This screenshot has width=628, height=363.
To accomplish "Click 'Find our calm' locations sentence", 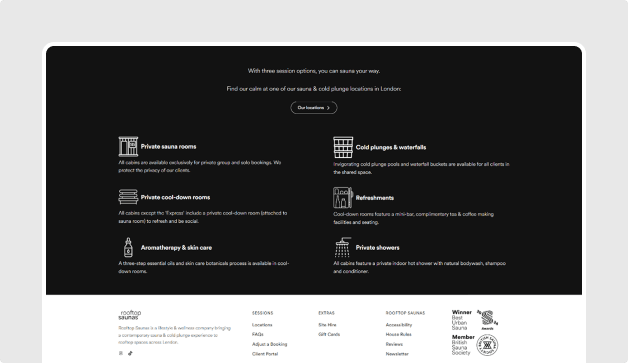I will [x=314, y=89].
